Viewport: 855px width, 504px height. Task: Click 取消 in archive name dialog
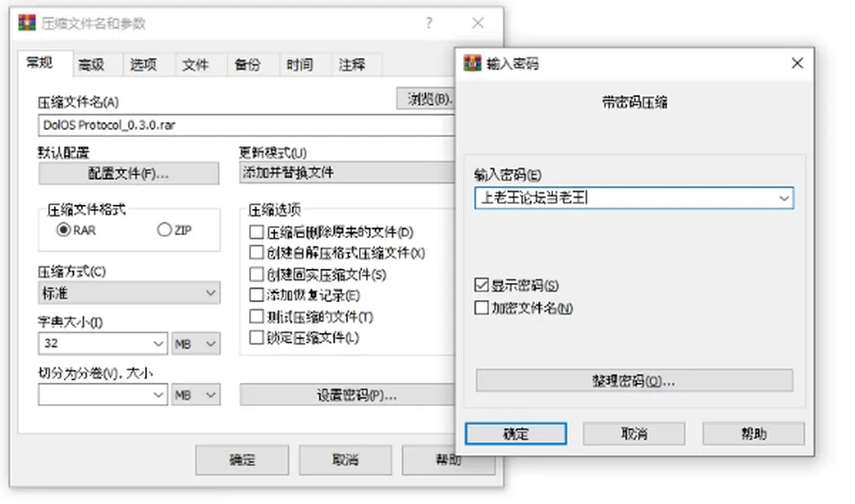(346, 459)
